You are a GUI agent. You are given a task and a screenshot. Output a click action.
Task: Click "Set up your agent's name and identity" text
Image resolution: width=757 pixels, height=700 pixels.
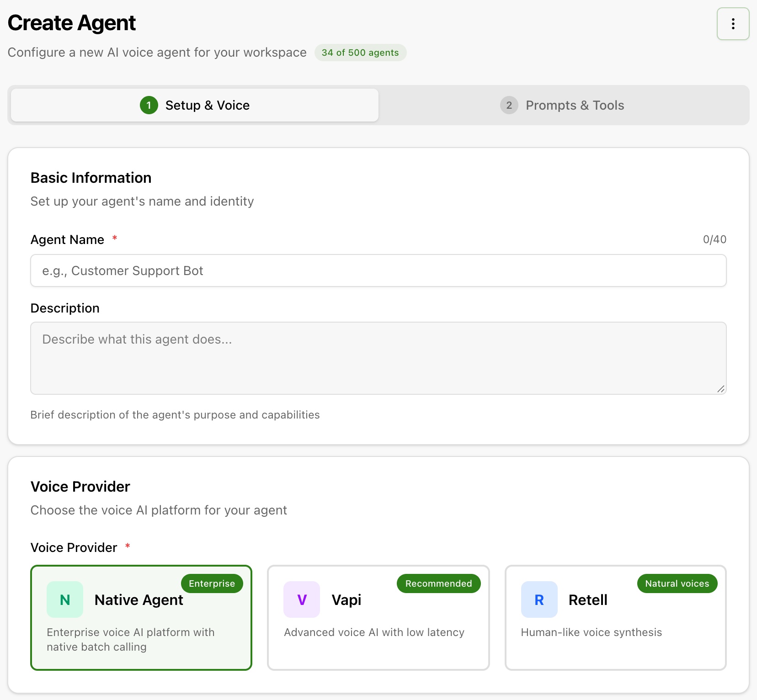point(142,202)
